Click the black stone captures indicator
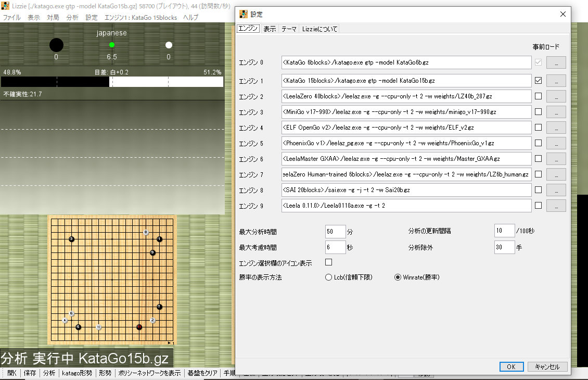The height and width of the screenshot is (380, 588). [56, 45]
